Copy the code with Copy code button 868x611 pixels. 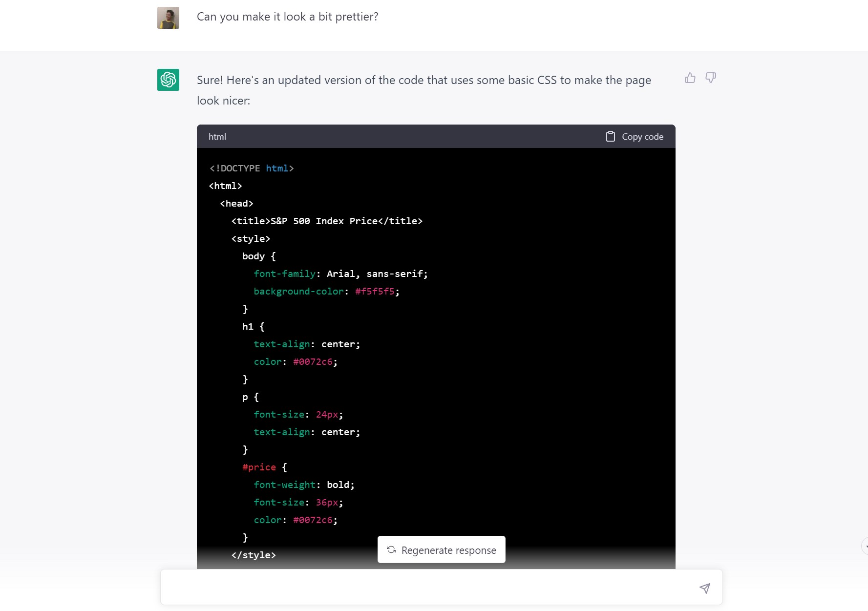[635, 136]
